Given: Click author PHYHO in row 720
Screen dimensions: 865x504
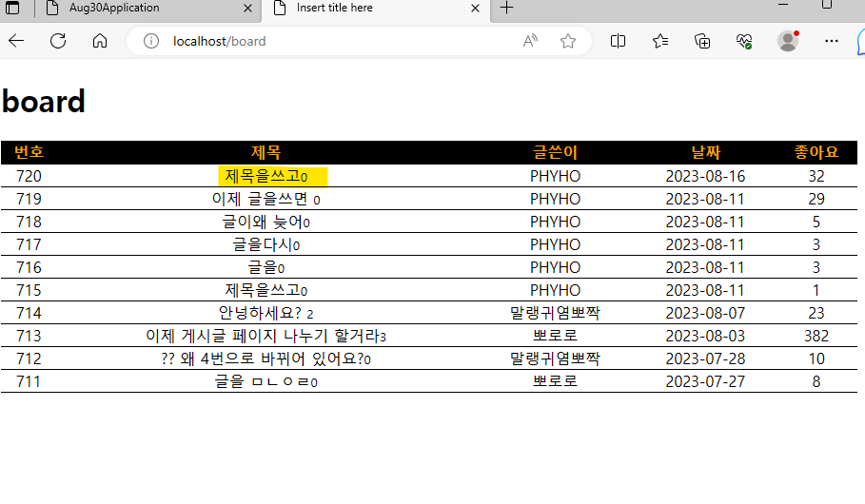Looking at the screenshot, I should (x=555, y=177).
